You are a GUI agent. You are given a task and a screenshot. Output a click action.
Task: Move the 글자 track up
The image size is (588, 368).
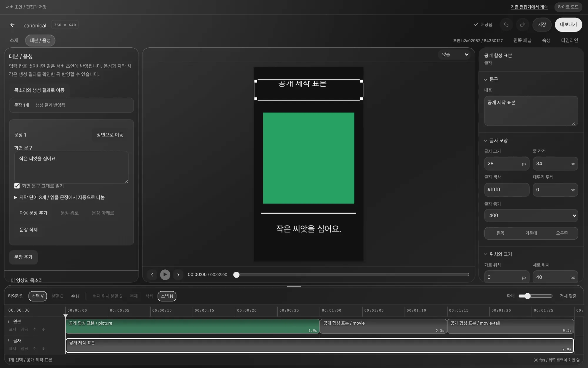coord(35,349)
